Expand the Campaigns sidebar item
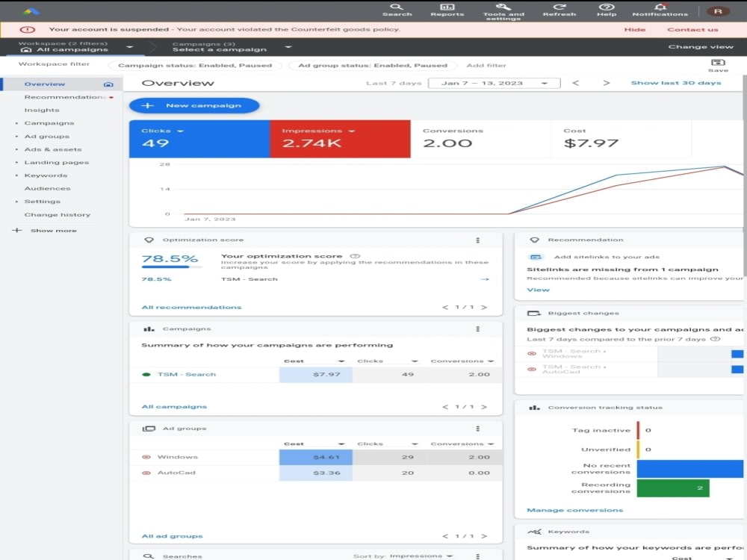Screen dimensions: 747x560 click(x=16, y=123)
